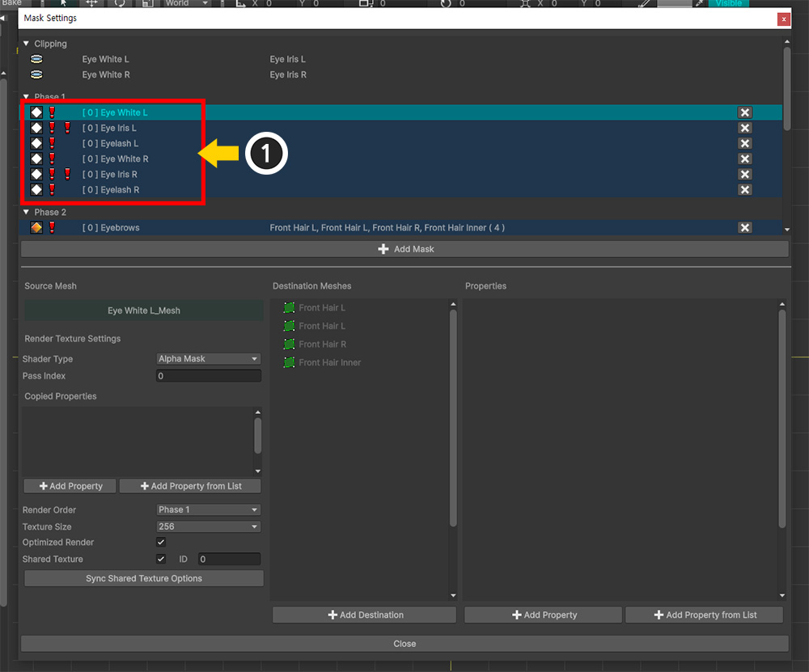This screenshot has height=672, width=809.
Task: Click Add Property from List below Copied Properties
Action: (x=190, y=486)
